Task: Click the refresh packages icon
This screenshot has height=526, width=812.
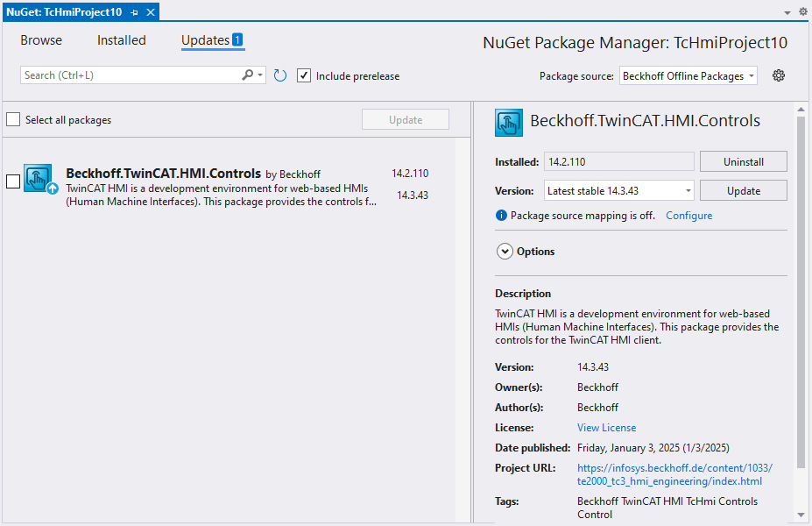Action: coord(280,76)
